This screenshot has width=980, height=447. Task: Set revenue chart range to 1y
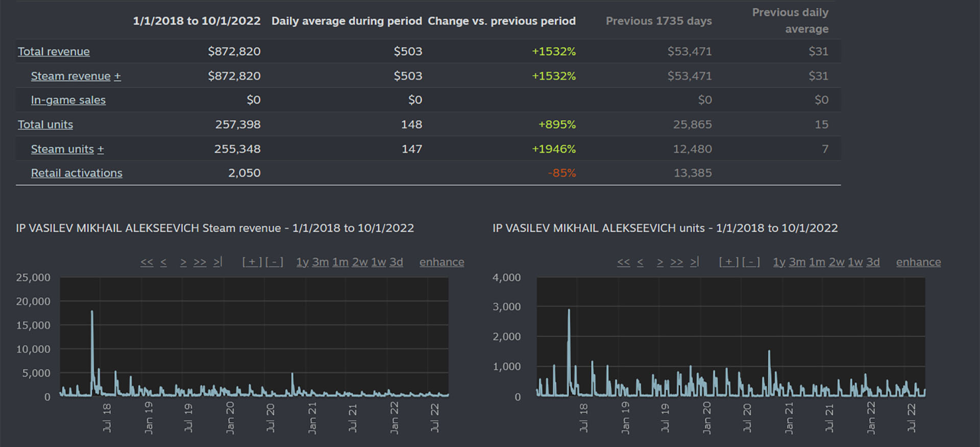[302, 262]
